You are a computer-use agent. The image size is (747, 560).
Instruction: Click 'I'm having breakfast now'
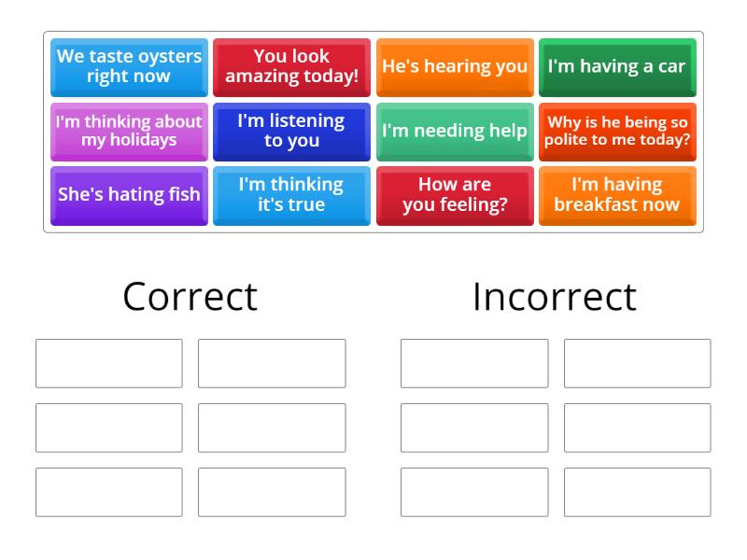tap(617, 195)
